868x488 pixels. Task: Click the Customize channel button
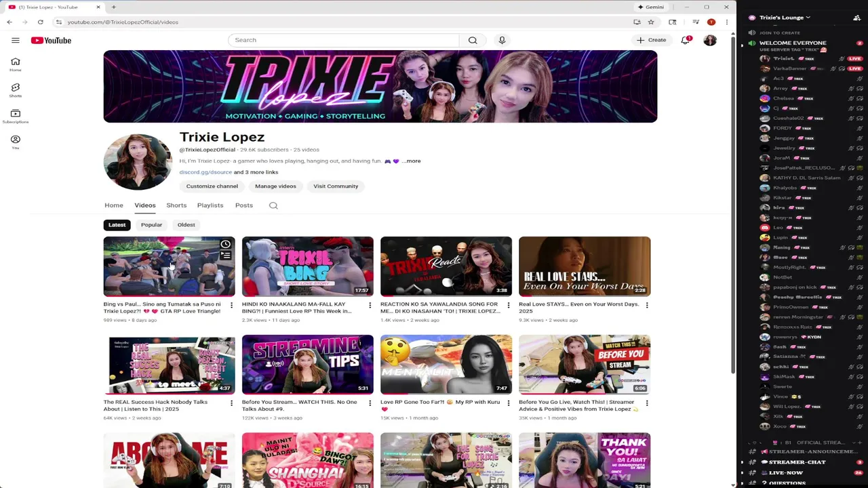[x=212, y=186]
